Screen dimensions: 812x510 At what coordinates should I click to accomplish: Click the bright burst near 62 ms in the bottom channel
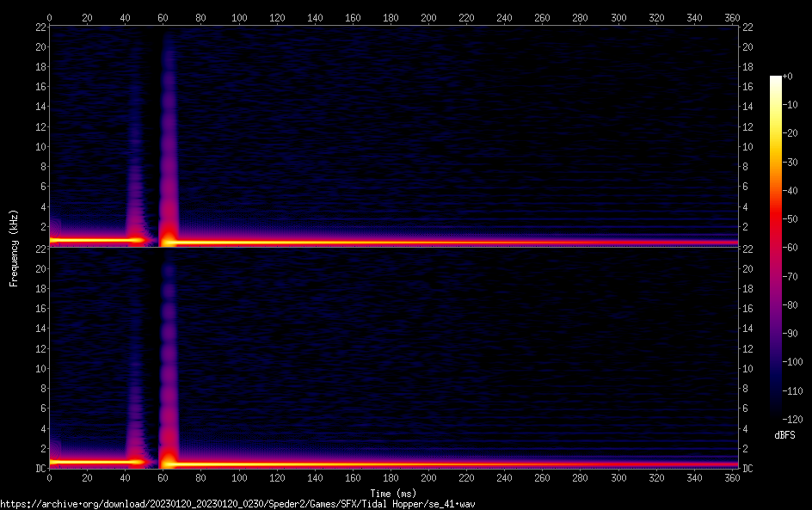pyautogui.click(x=168, y=460)
